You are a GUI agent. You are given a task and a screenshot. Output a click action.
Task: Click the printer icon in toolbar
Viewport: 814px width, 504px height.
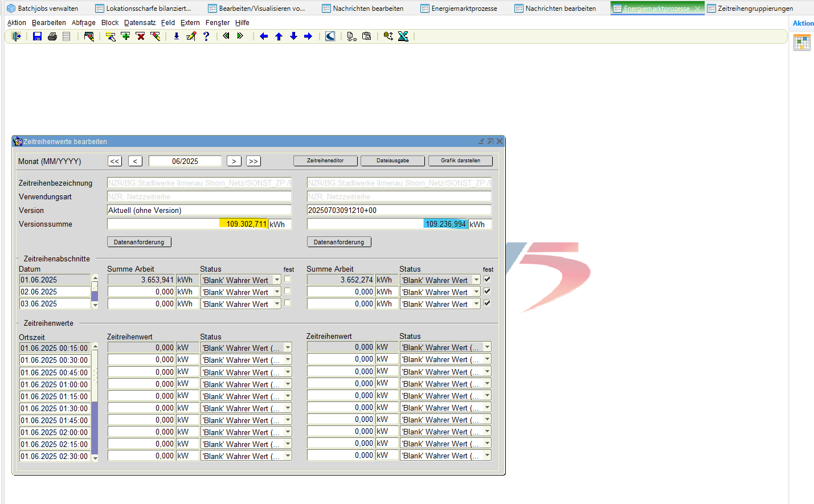[x=52, y=36]
